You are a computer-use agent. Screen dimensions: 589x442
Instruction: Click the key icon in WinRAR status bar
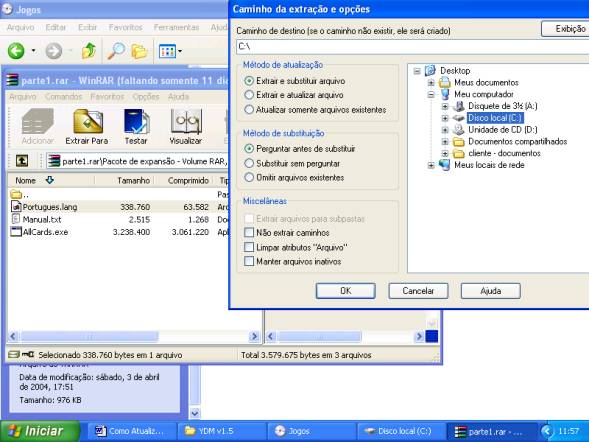click(28, 354)
